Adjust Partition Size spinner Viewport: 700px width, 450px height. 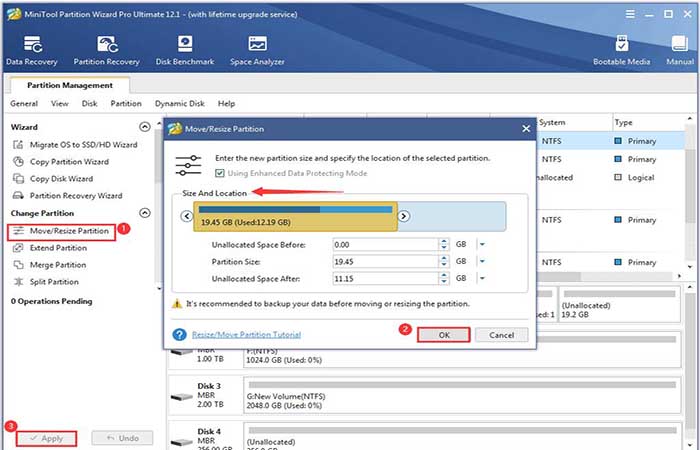tap(444, 262)
